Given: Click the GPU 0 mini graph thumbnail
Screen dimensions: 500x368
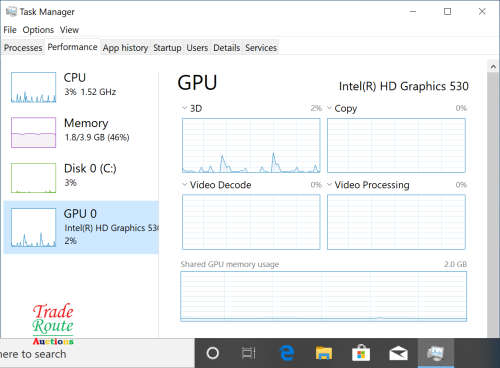Looking at the screenshot, I should [x=33, y=227].
